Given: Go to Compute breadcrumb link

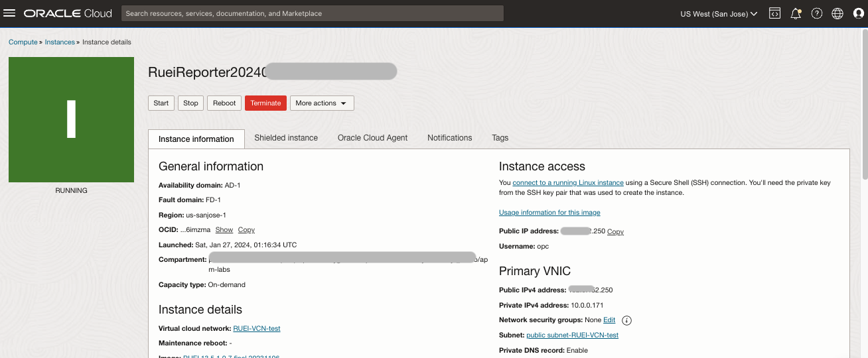Looking at the screenshot, I should coord(23,42).
